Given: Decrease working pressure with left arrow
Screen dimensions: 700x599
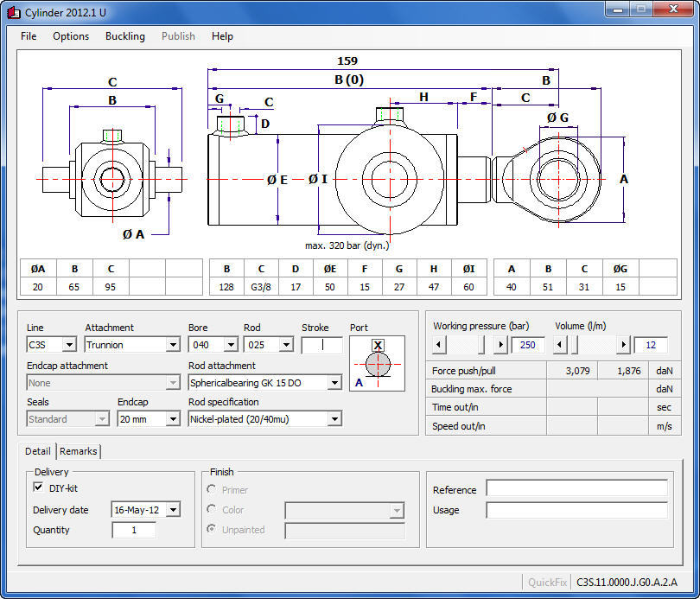Looking at the screenshot, I should coord(439,345).
